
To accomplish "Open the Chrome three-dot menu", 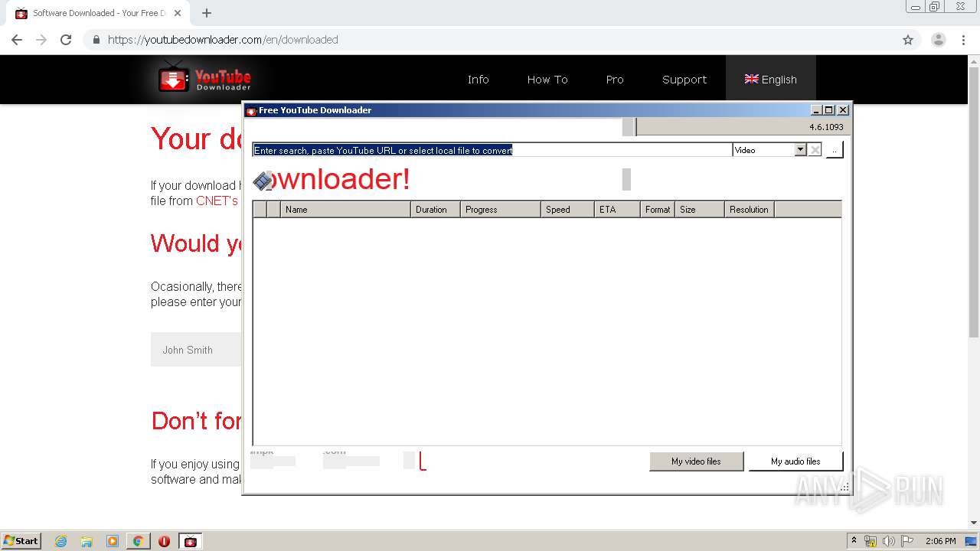I will click(x=964, y=40).
